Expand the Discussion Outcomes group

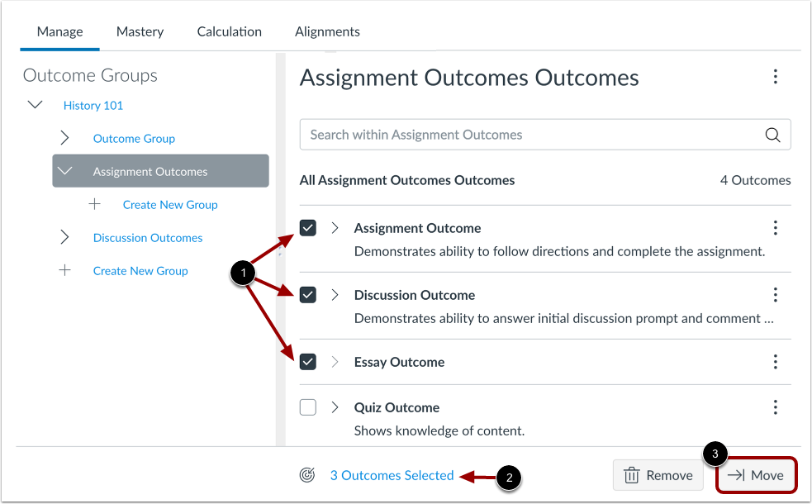[x=64, y=237]
